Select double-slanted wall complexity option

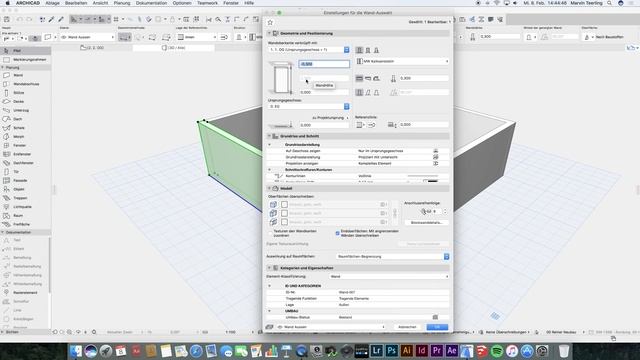(x=376, y=93)
